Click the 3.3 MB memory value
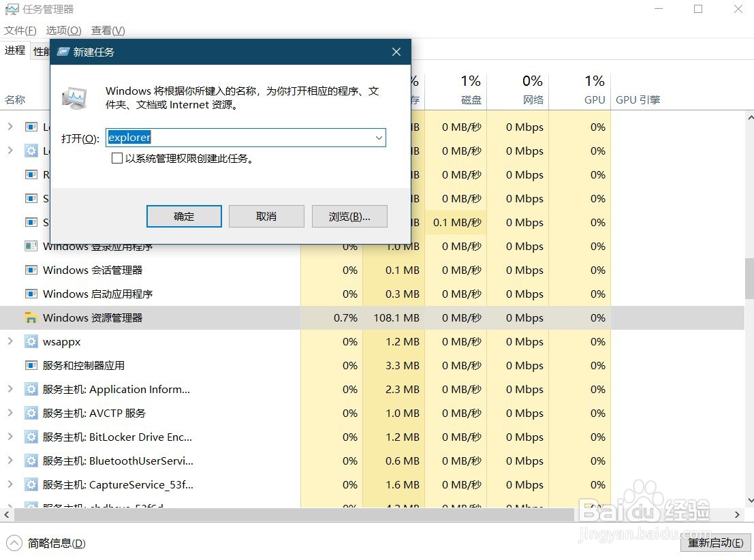This screenshot has width=754, height=560. tap(403, 366)
